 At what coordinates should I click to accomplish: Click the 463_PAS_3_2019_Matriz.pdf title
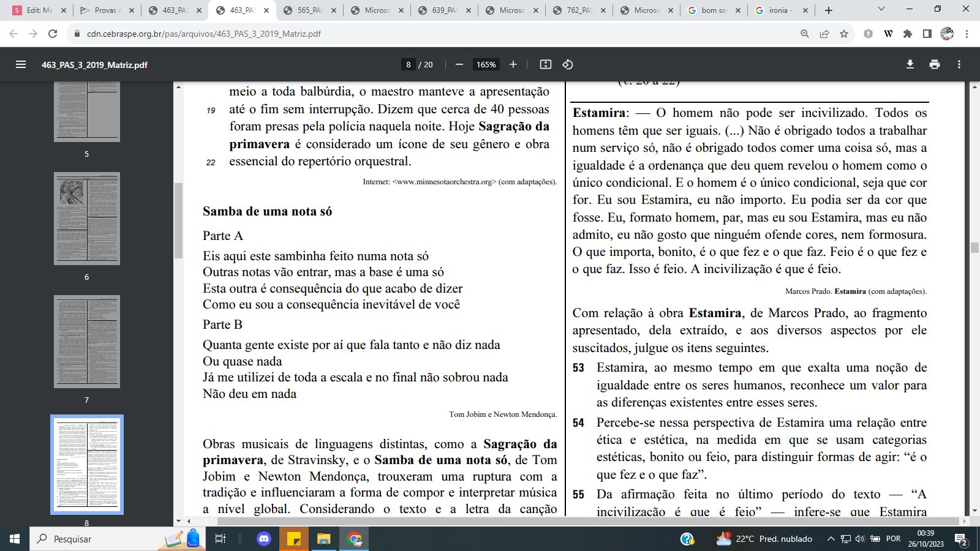coord(94,64)
